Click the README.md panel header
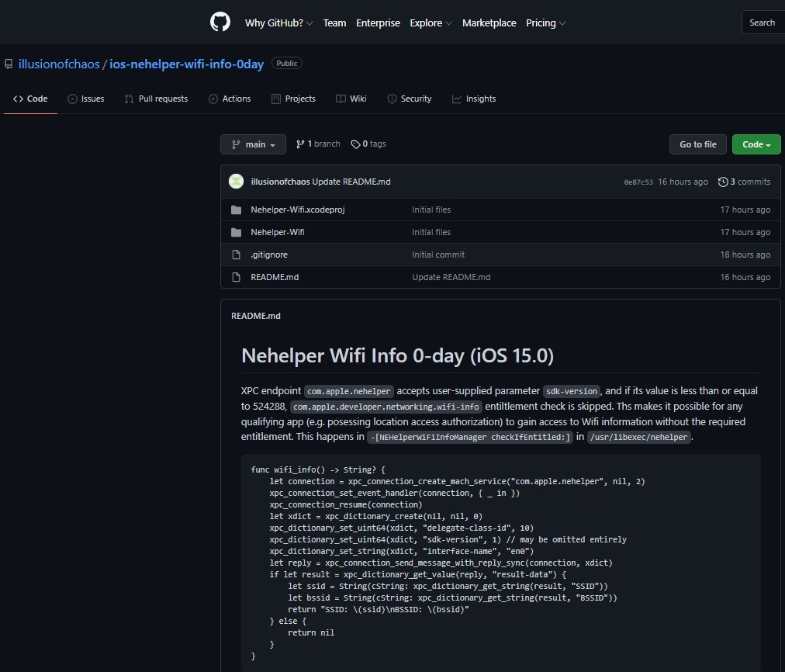 pos(256,316)
